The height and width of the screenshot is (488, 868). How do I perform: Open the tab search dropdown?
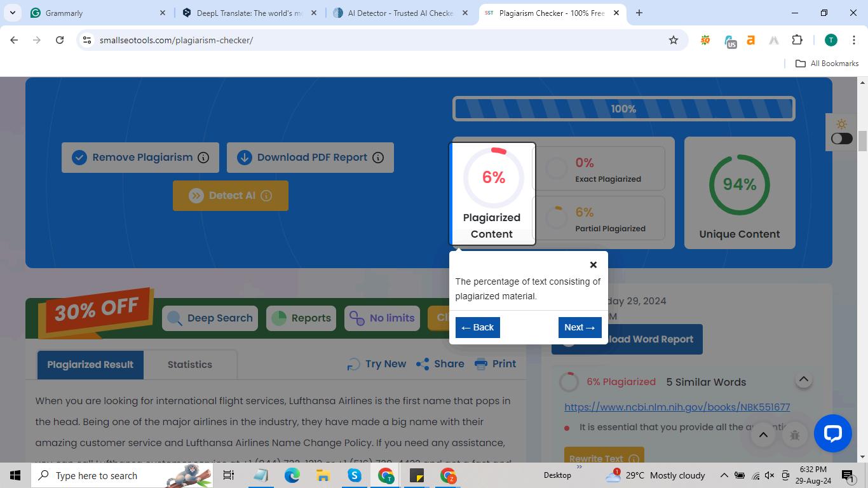12,13
